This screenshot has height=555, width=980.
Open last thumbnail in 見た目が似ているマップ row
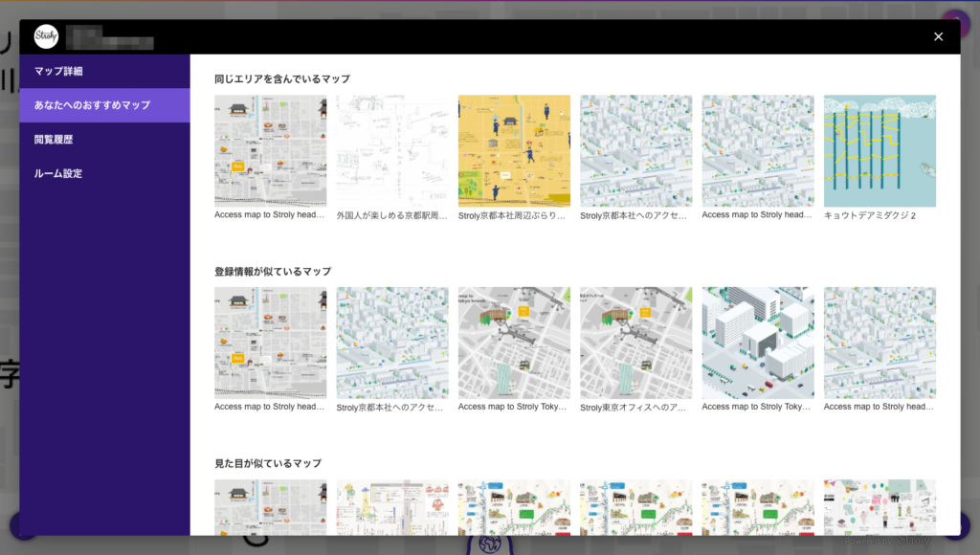coord(880,507)
